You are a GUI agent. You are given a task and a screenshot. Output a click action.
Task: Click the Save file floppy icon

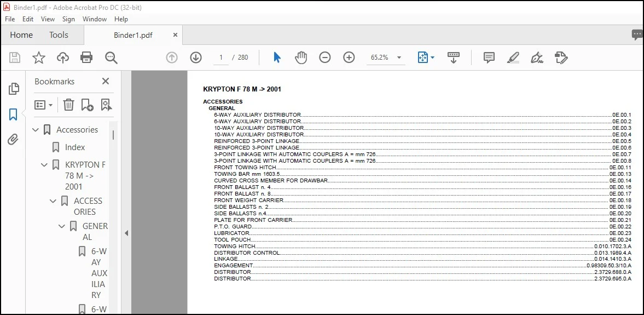point(15,58)
